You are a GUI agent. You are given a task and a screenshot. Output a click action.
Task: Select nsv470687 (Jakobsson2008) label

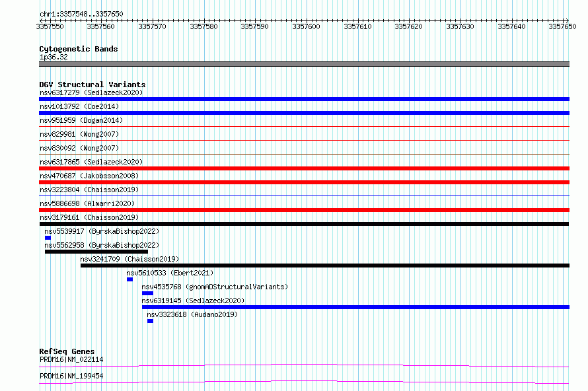click(x=89, y=176)
